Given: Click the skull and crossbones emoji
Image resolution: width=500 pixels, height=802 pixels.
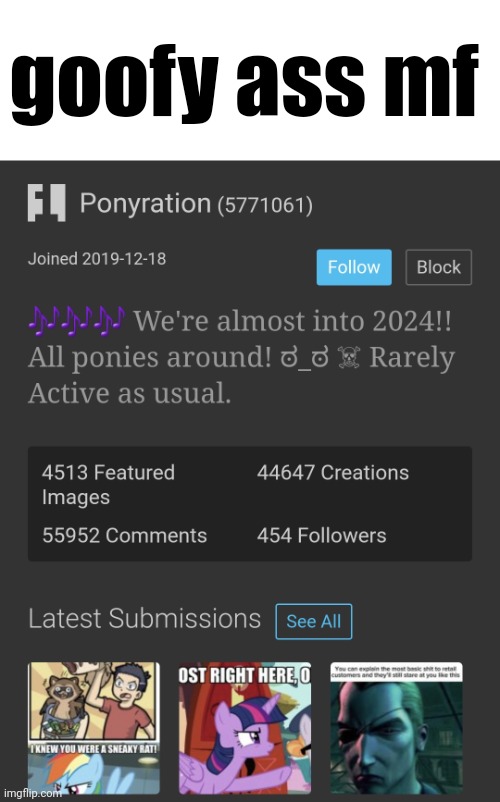Looking at the screenshot, I should (349, 357).
